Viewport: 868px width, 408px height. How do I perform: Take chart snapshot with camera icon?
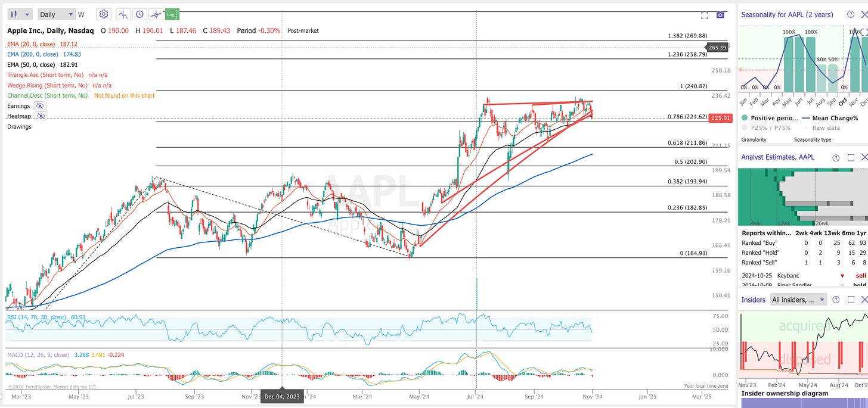(x=721, y=15)
